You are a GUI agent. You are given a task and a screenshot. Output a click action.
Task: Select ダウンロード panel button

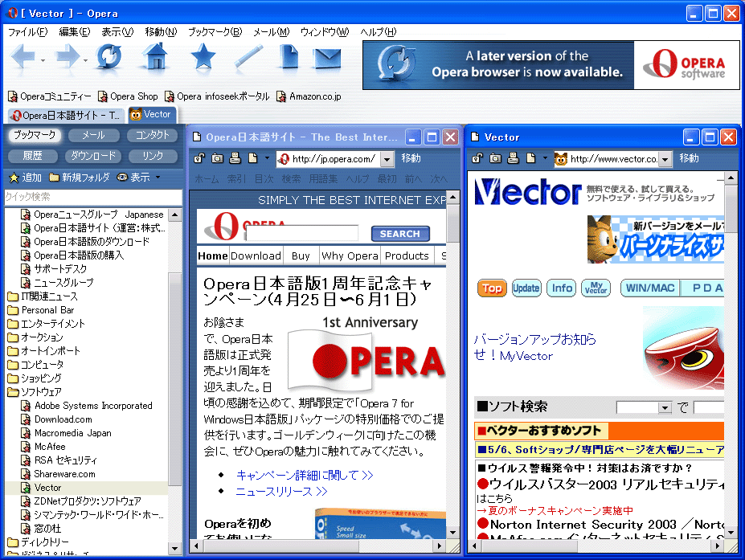(x=93, y=156)
